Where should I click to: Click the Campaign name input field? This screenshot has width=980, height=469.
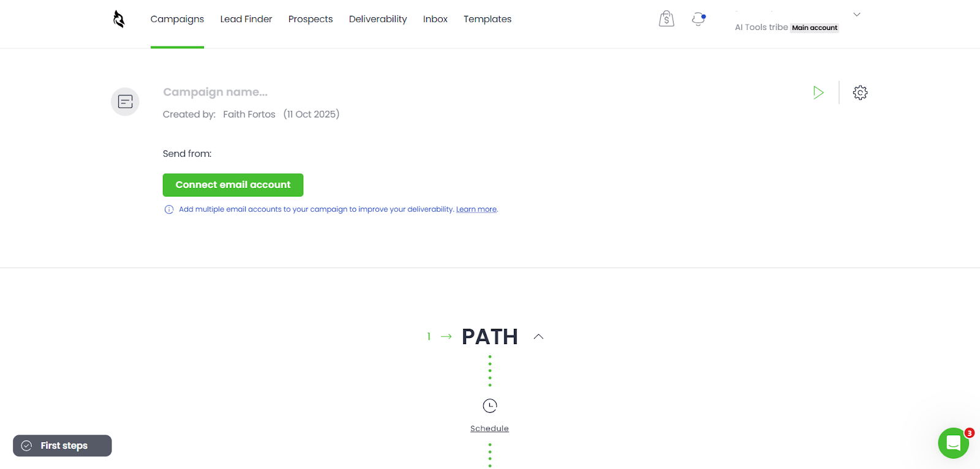pyautogui.click(x=216, y=92)
